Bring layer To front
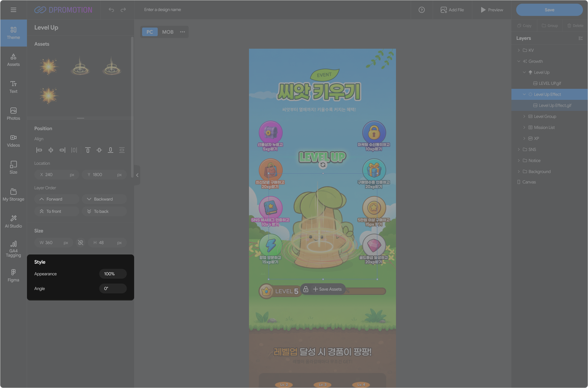588x388 pixels. pos(57,211)
